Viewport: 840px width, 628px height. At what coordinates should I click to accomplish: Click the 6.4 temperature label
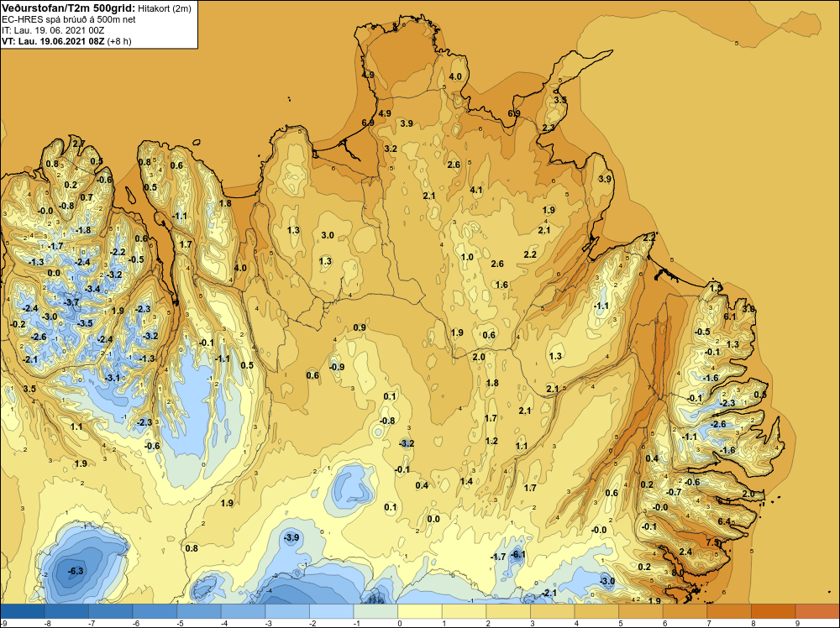coord(724,521)
